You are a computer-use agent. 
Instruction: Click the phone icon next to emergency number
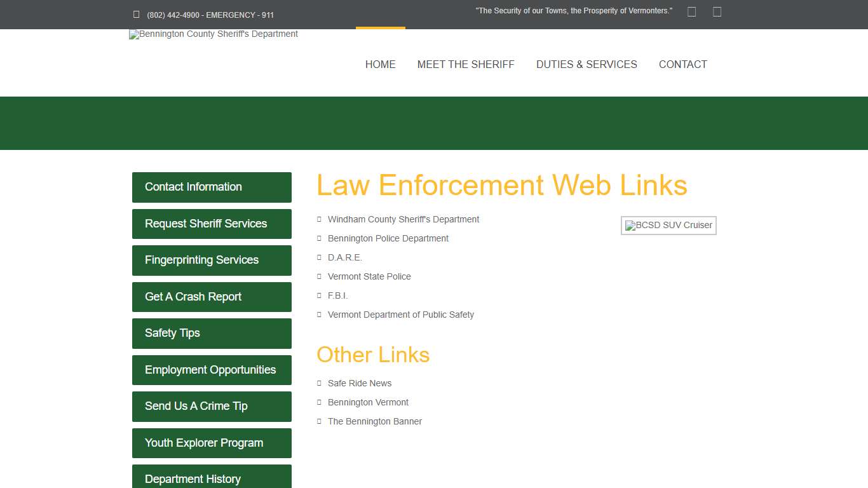point(135,14)
